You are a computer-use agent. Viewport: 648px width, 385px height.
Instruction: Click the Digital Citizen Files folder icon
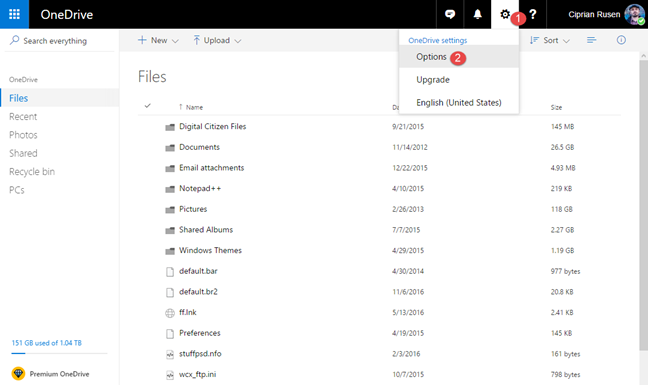point(170,127)
